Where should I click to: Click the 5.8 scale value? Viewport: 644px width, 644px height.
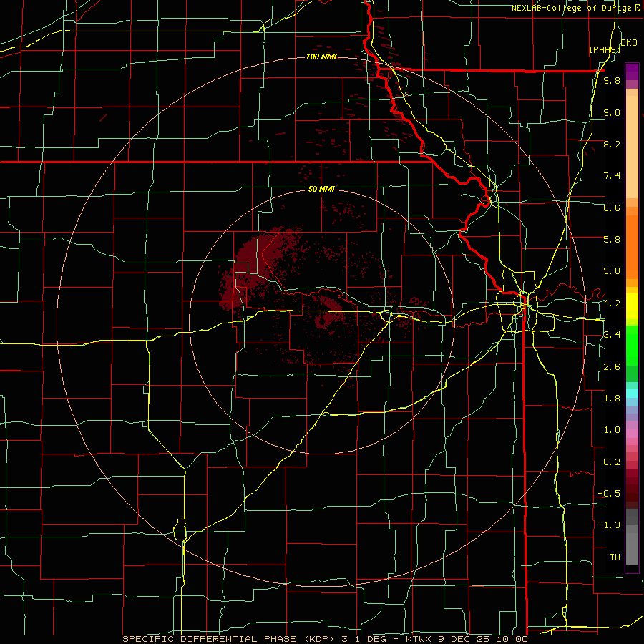tap(612, 240)
